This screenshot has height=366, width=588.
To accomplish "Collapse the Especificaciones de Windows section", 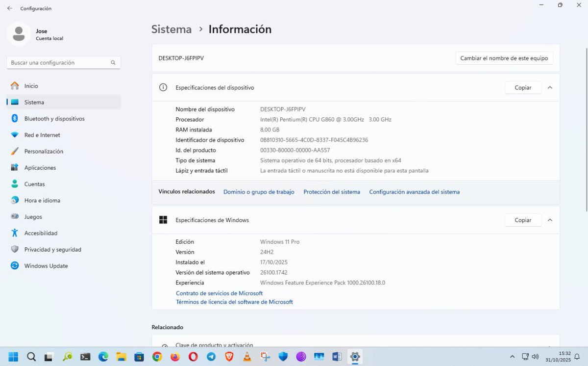I will (549, 220).
